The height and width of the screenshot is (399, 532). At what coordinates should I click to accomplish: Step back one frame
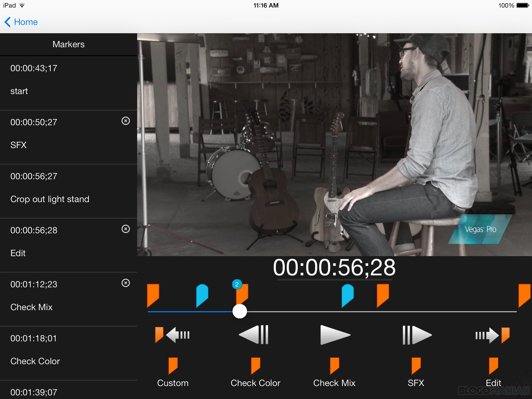pyautogui.click(x=254, y=335)
